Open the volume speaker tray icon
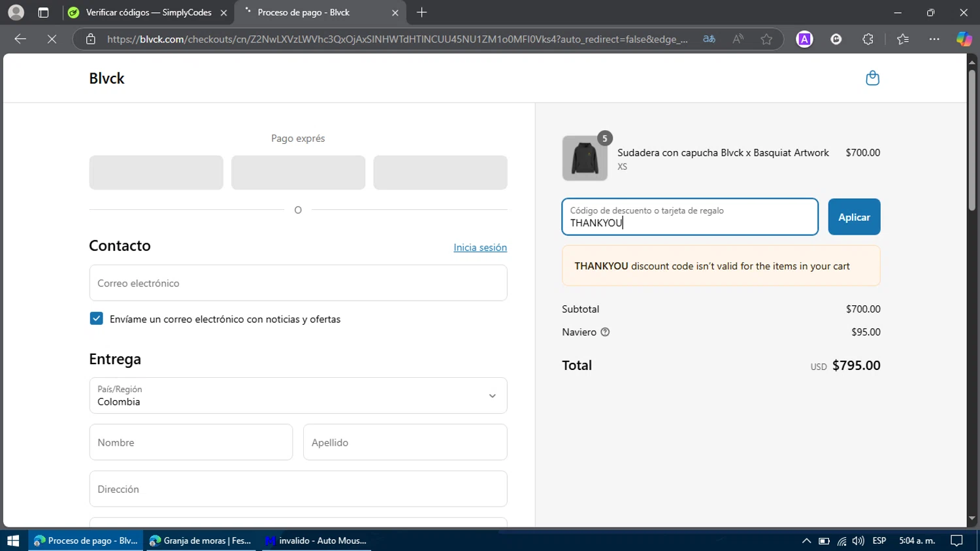Screen dimensions: 980x551 click(858, 541)
